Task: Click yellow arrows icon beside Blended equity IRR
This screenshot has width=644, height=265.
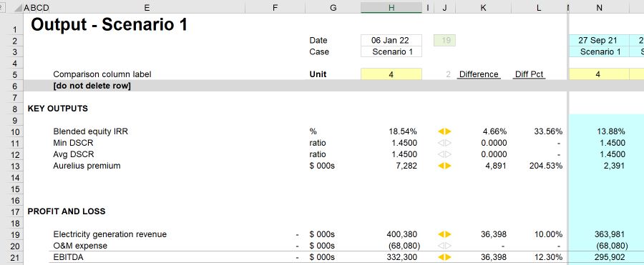Action: [x=444, y=131]
